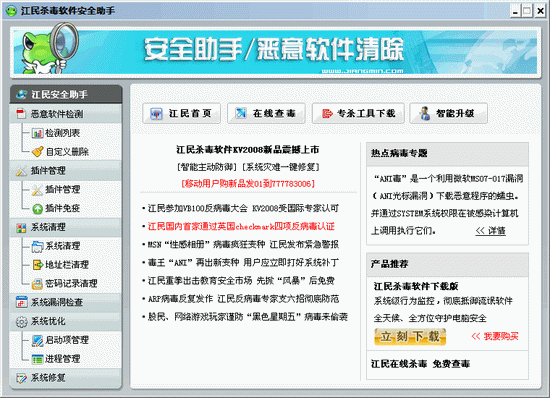Select 自定义删除 broom icon

point(38,152)
